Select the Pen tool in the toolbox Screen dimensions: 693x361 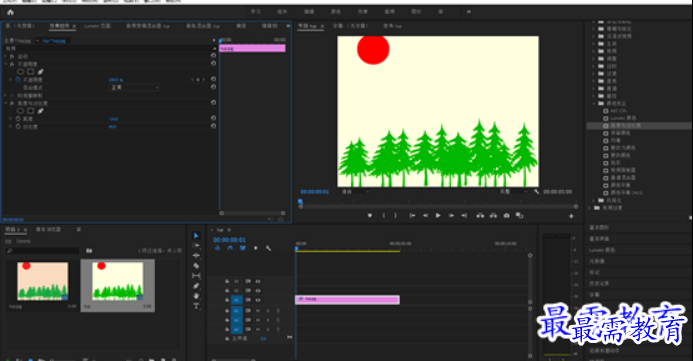pos(196,286)
